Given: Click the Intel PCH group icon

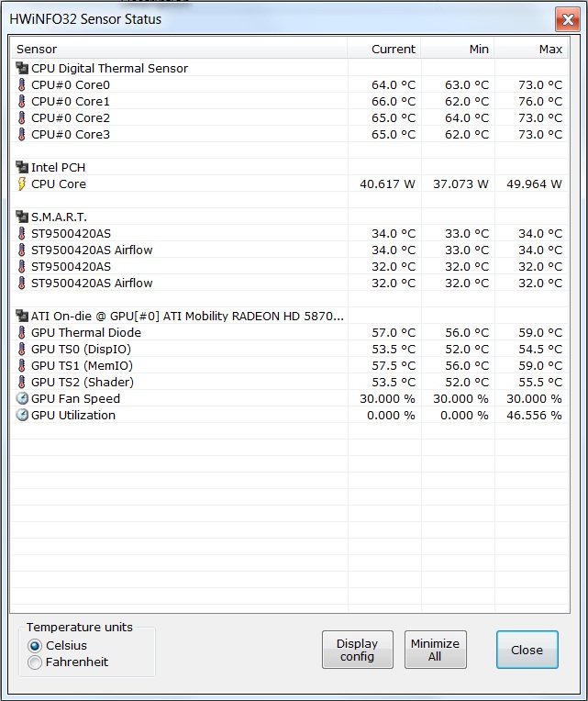Looking at the screenshot, I should (x=22, y=167).
